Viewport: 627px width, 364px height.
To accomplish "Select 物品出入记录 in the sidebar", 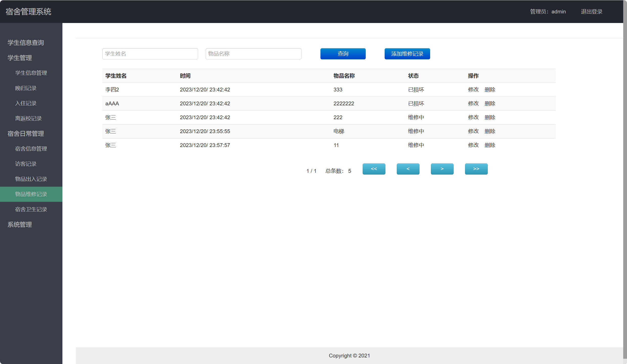I will click(x=31, y=179).
